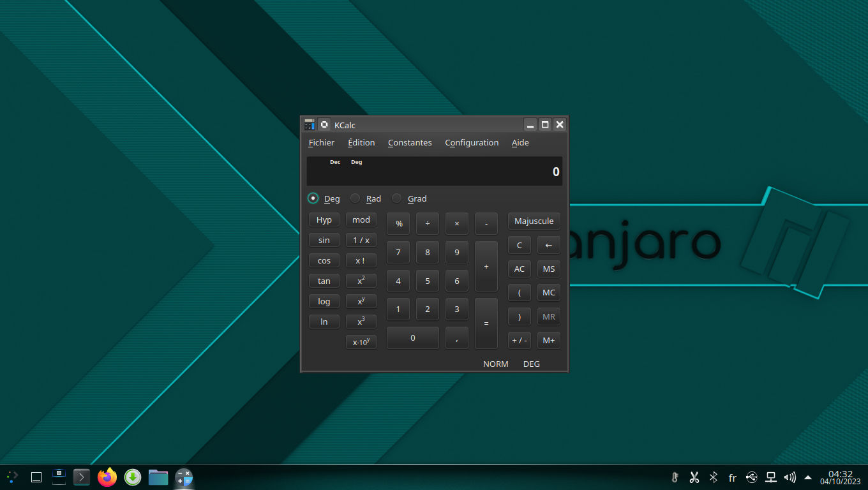The height and width of the screenshot is (490, 868).
Task: Click the 1 / x reciprocal button
Action: coord(361,240)
